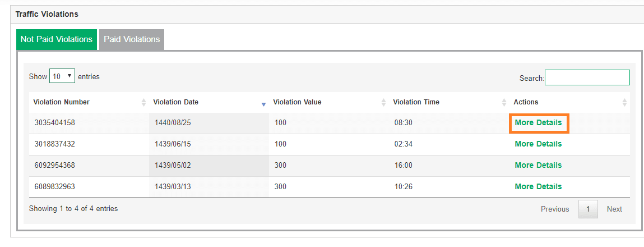The image size is (644, 247).
Task: View More Details for violation 6089832963
Action: [538, 186]
